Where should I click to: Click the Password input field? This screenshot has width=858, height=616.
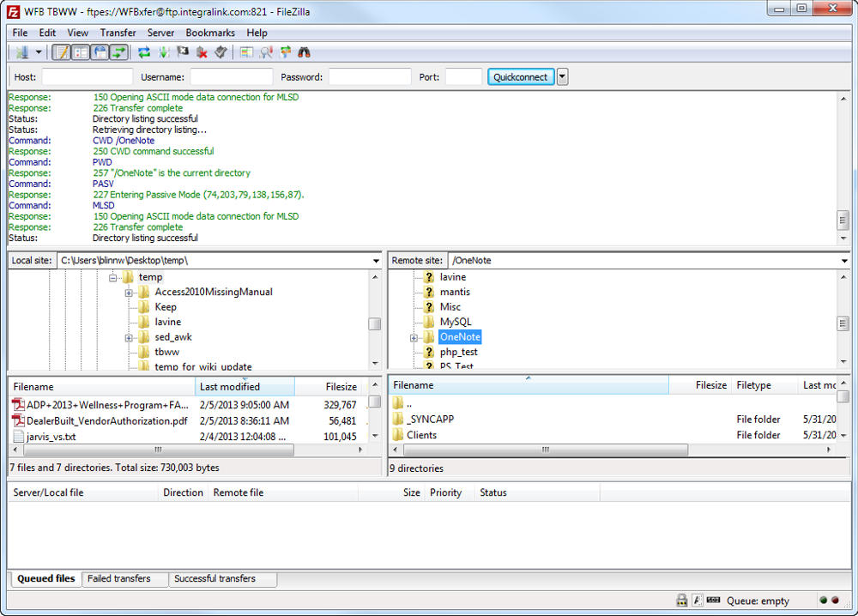[x=370, y=77]
